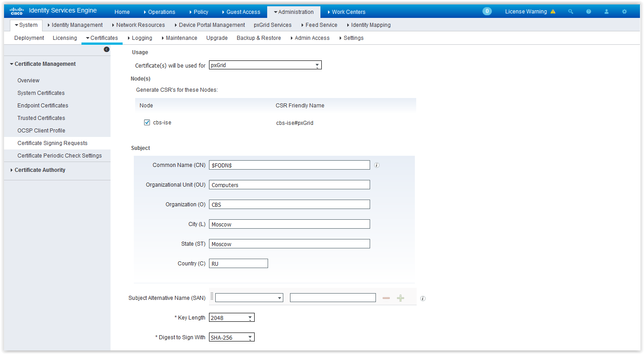Viewport: 644px width, 354px height.
Task: Open the Backup & Restore menu
Action: coord(258,38)
